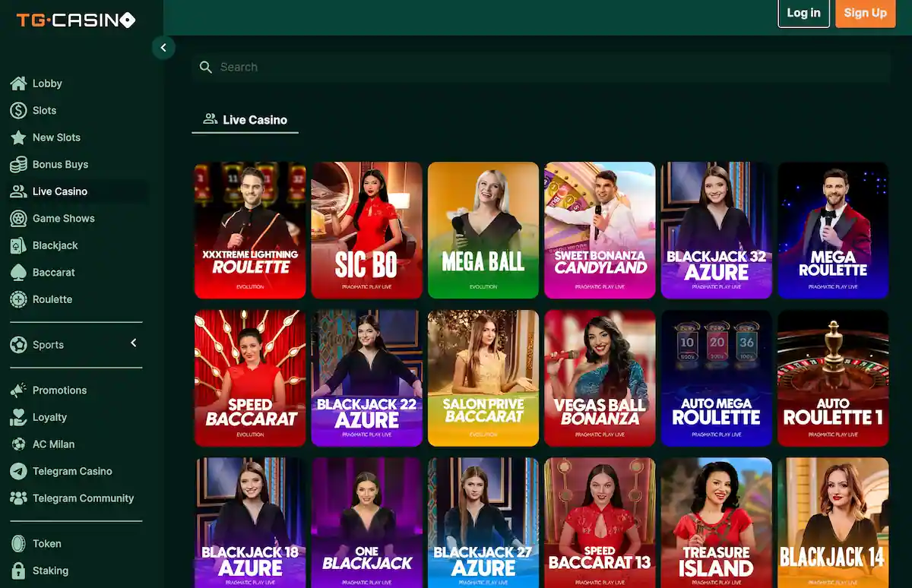The image size is (912, 588).
Task: Click the Game Shows wheel icon
Action: point(18,218)
